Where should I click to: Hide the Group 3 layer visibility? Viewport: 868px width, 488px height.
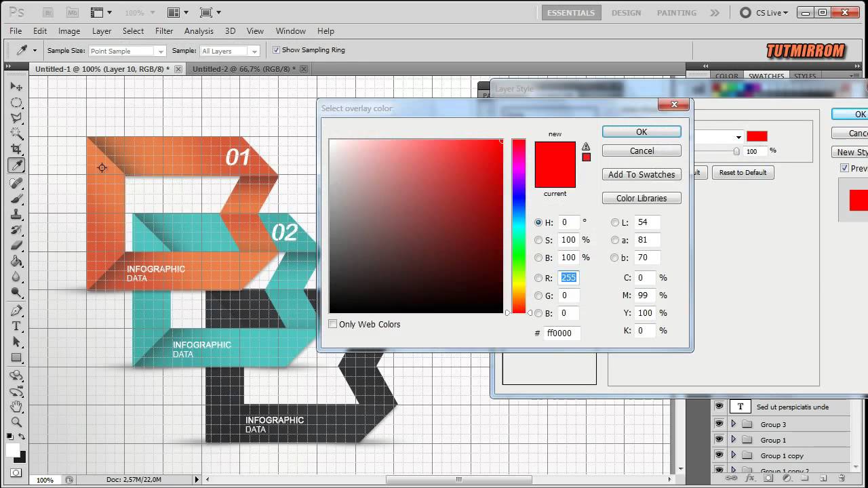pos(719,424)
